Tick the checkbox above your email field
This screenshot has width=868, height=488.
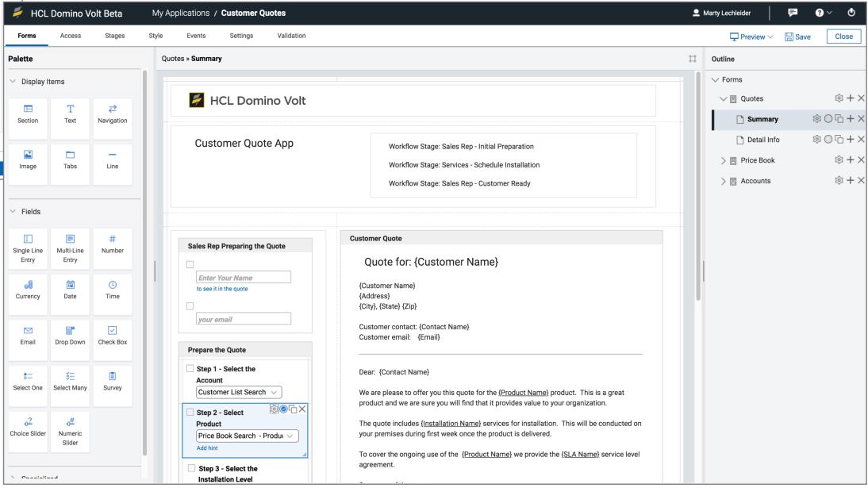point(190,305)
